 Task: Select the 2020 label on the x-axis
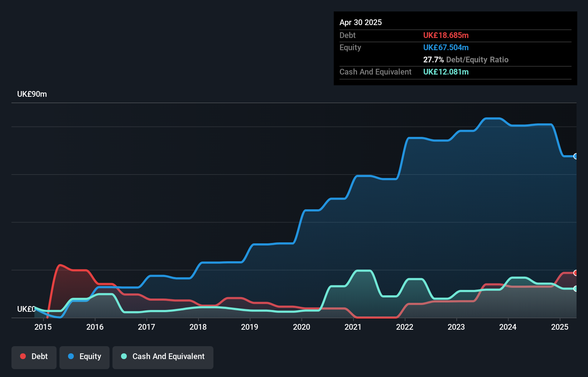[x=302, y=327]
